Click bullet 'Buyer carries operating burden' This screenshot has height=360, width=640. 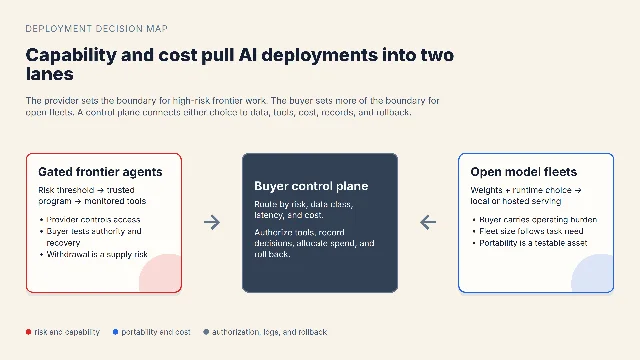coord(538,220)
